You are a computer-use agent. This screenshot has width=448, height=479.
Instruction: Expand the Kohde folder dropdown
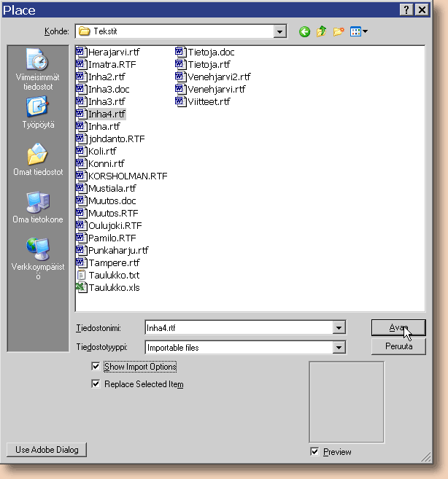(x=279, y=31)
